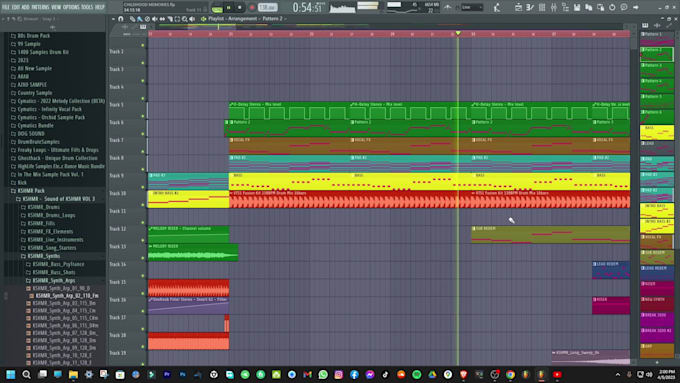Open Spotify from the Windows taskbar
The image size is (680, 383).
(x=417, y=375)
